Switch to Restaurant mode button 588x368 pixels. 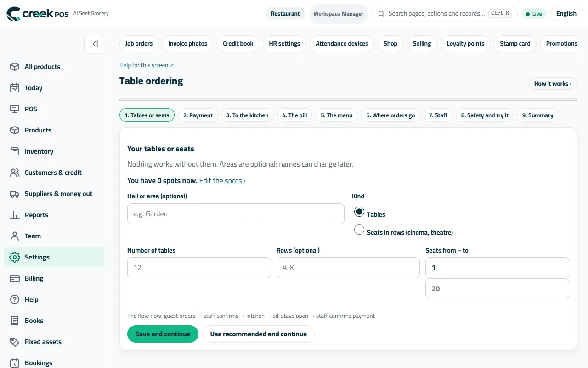(x=285, y=14)
